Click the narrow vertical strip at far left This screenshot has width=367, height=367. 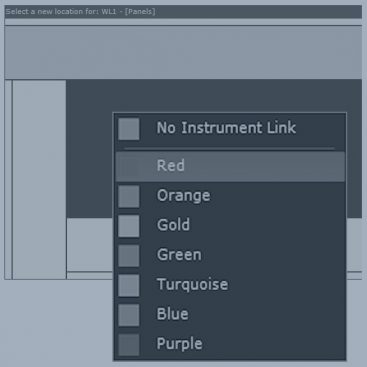pos(8,179)
